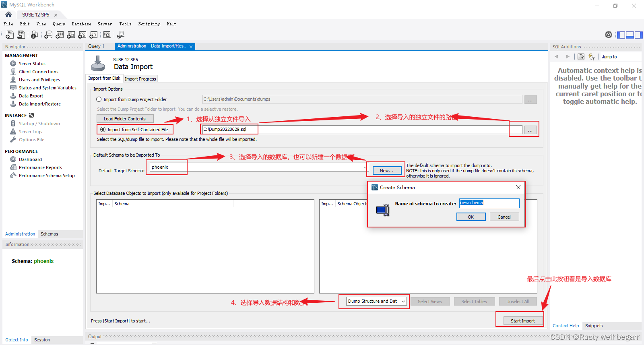Open the Scripting menu
Image resolution: width=644 pixels, height=345 pixels.
(149, 24)
